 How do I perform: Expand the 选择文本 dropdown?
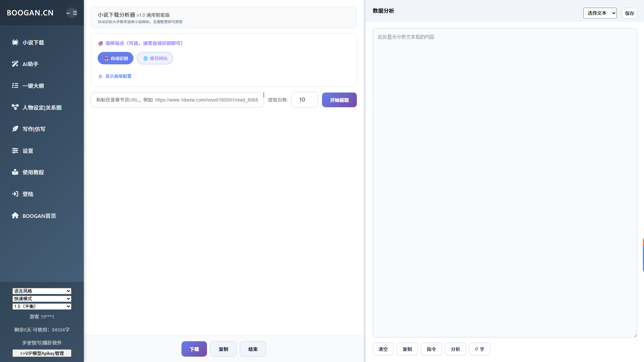click(600, 13)
